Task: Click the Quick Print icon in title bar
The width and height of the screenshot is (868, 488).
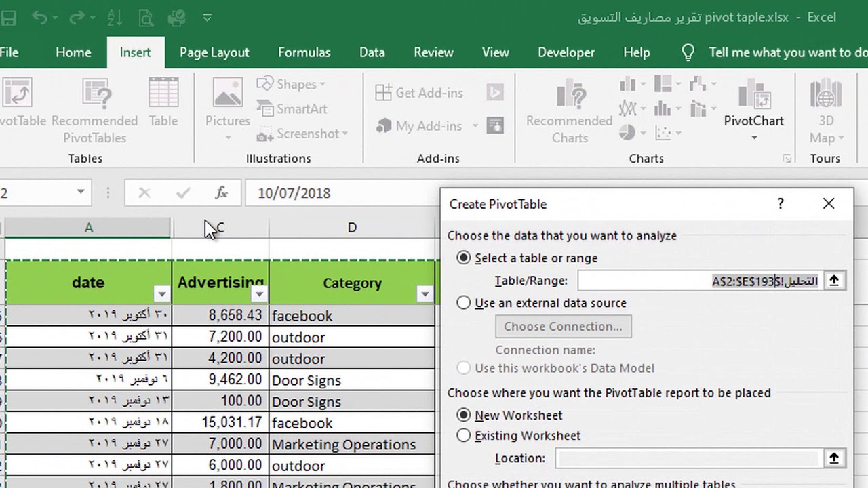Action: pyautogui.click(x=176, y=18)
